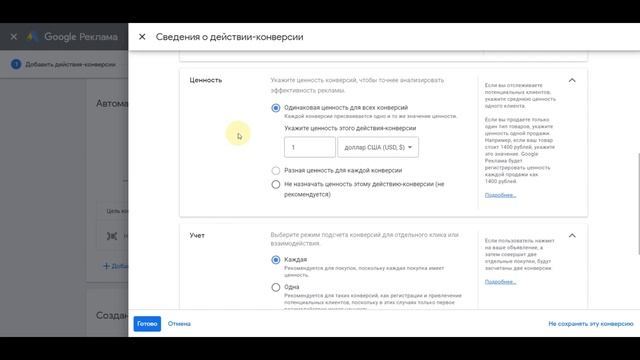Open the currency dropdown 'доллар США (USD, $)'

click(x=378, y=147)
